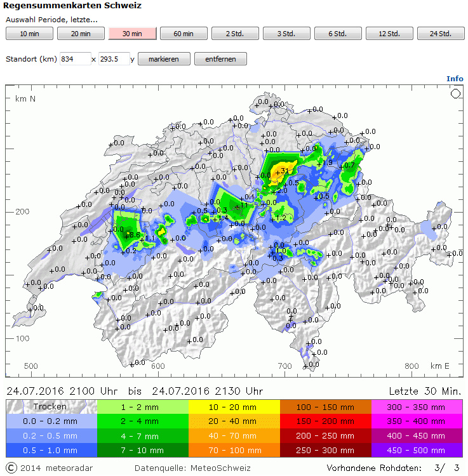Click the octagon icon in the map corner
Screen dimensions: 468x476
[x=455, y=94]
